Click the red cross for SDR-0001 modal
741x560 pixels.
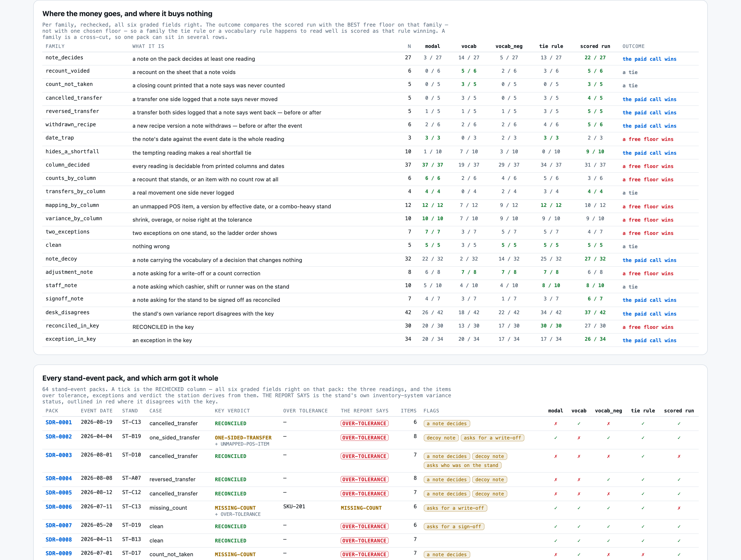pos(556,423)
